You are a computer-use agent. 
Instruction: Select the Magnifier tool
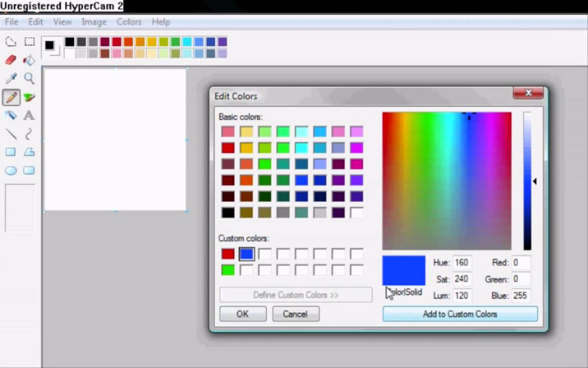click(x=29, y=79)
